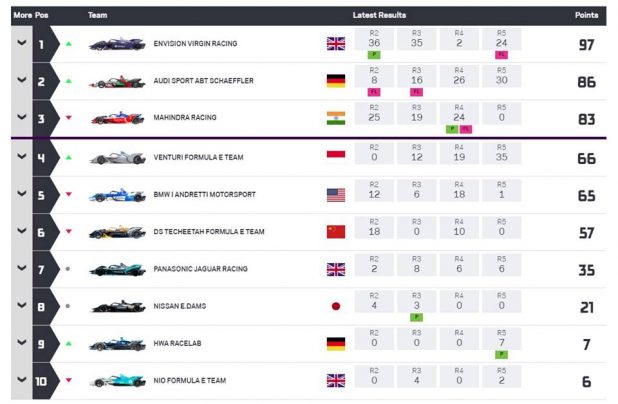
Task: Click the Points column header
Action: coord(586,15)
